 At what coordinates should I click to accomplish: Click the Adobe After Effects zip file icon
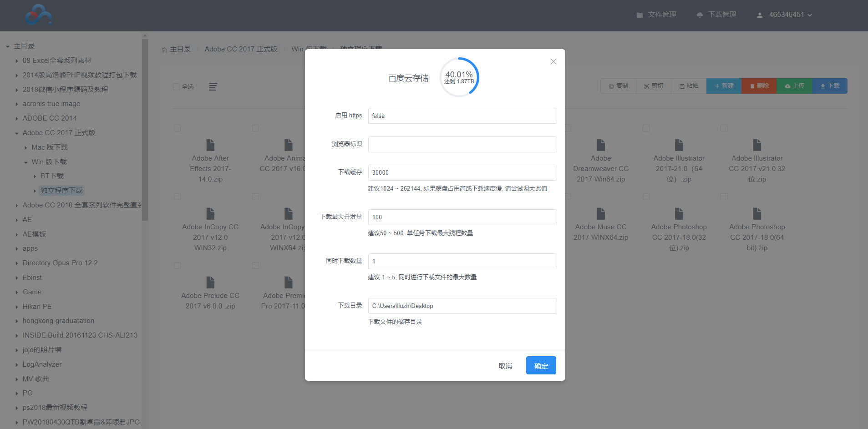(x=210, y=145)
